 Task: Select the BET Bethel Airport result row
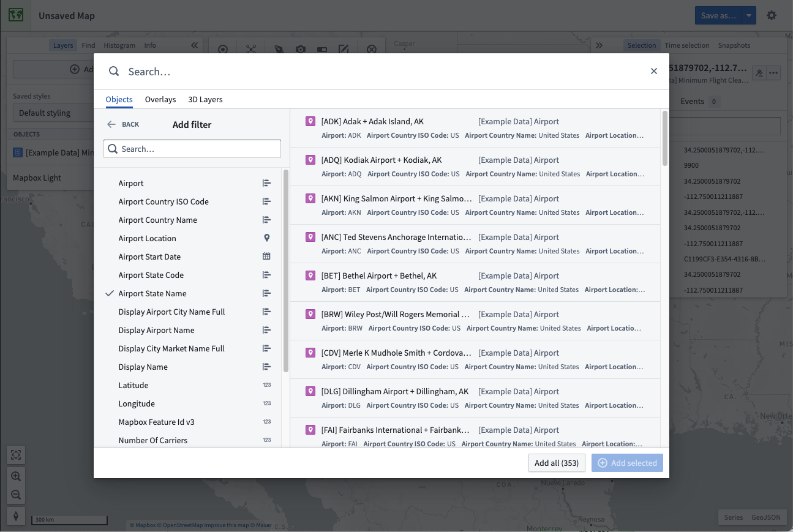coord(475,282)
